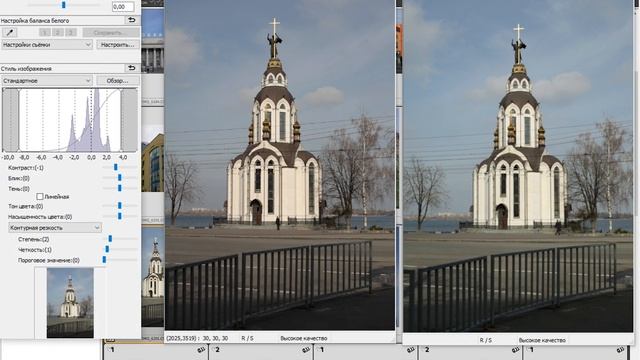Click R / S in right preview status bar
Screen dimensions: 640x360
pos(485,340)
